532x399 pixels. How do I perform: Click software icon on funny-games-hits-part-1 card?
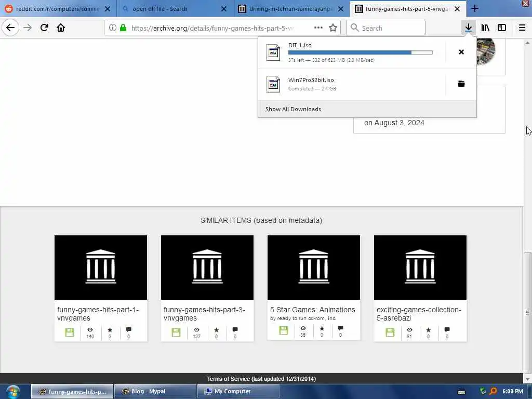point(70,332)
